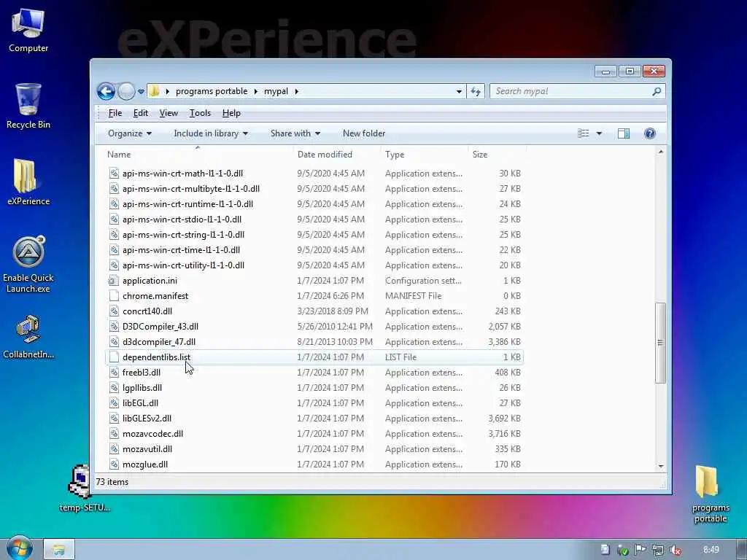Select d3dcompiler_47.dll file
The width and height of the screenshot is (747, 560).
[x=314, y=342]
